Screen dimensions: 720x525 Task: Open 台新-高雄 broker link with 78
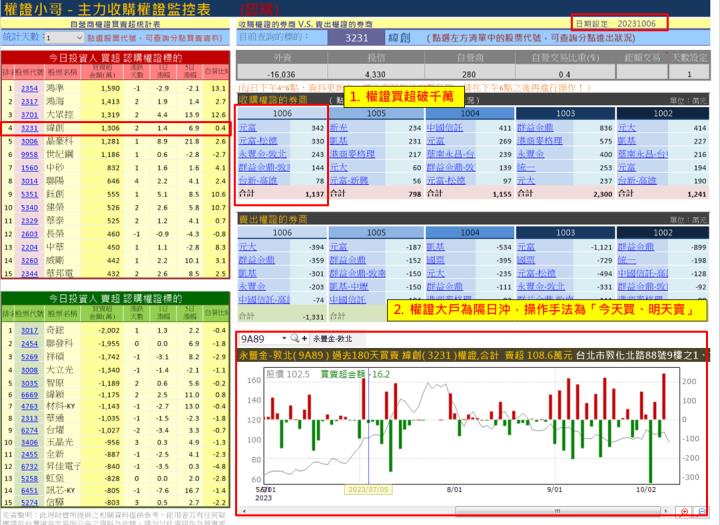pos(258,181)
